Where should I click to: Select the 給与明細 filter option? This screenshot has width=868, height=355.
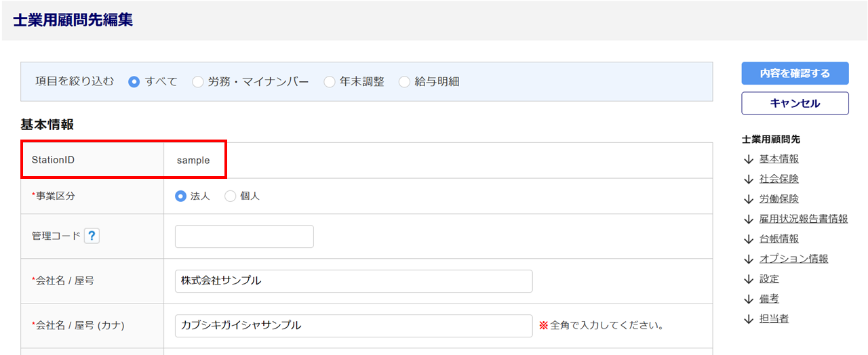405,82
